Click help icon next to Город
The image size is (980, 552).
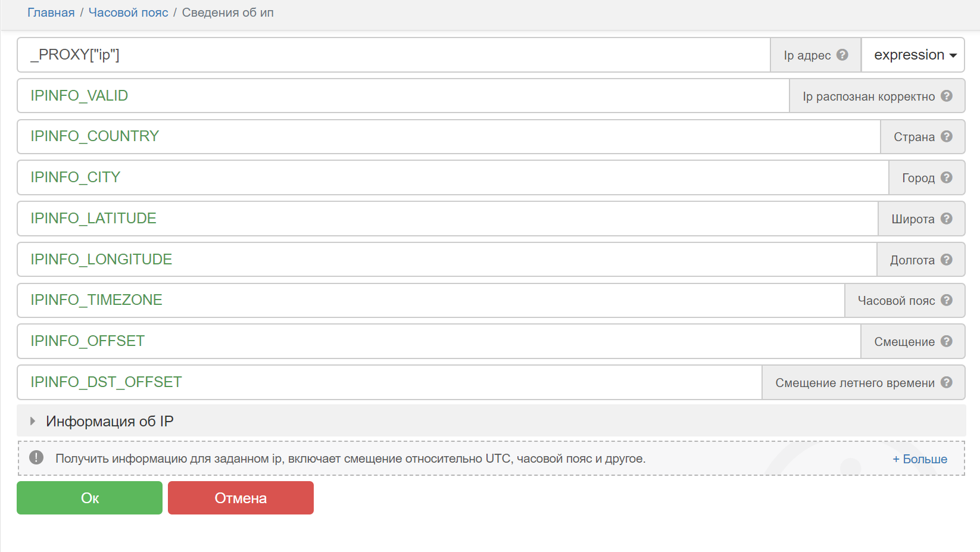point(947,177)
